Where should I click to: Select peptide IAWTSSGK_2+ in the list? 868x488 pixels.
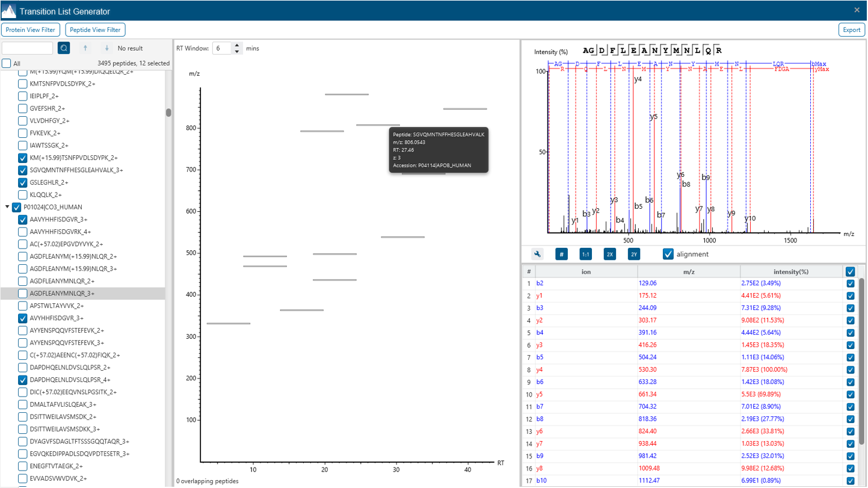pyautogui.click(x=49, y=146)
